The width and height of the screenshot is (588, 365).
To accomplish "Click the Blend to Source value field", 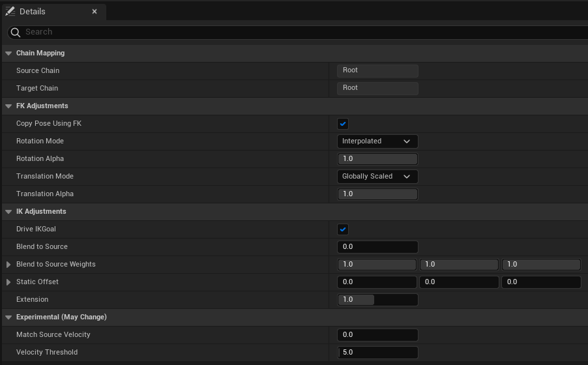I will tap(377, 247).
